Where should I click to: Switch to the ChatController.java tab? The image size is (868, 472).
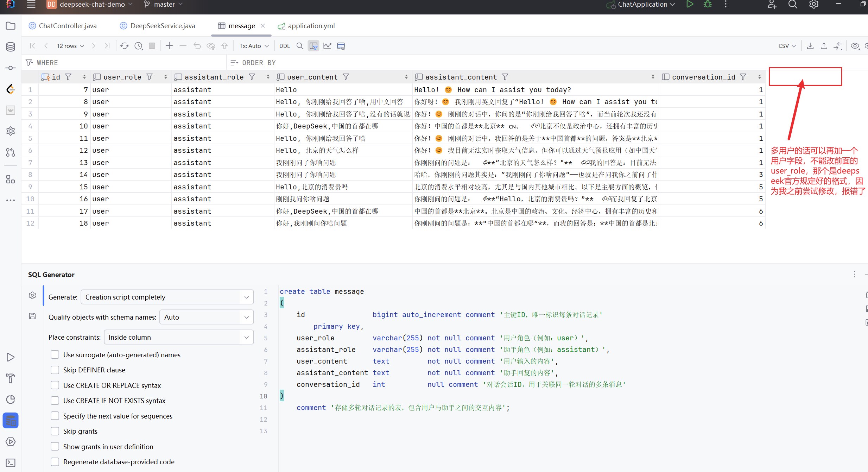(x=68, y=26)
